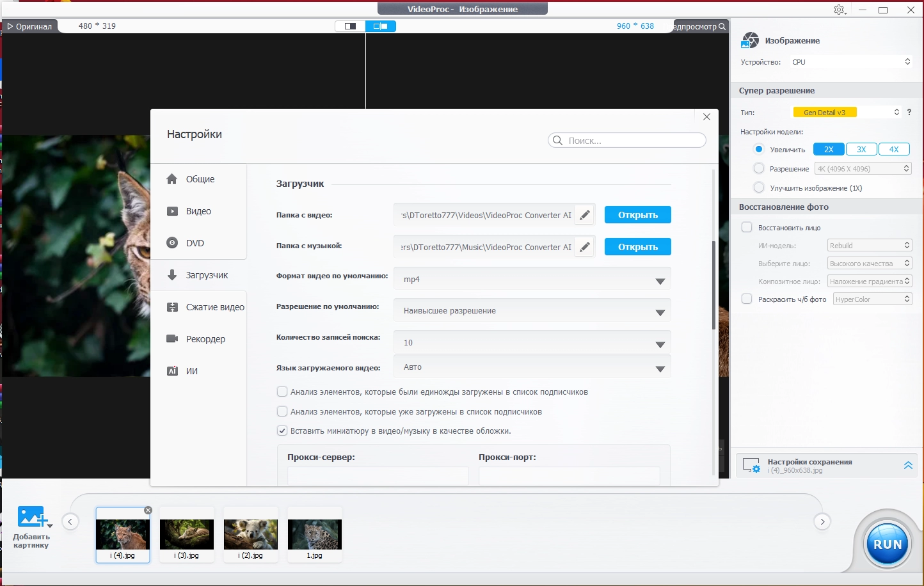Open the Устройство CPU dropdown
The image size is (924, 586).
[x=850, y=62]
